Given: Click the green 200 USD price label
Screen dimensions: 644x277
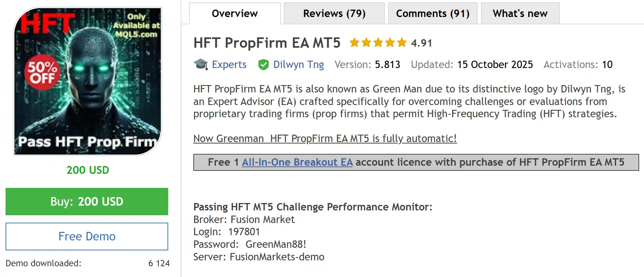Looking at the screenshot, I should pyautogui.click(x=88, y=170).
